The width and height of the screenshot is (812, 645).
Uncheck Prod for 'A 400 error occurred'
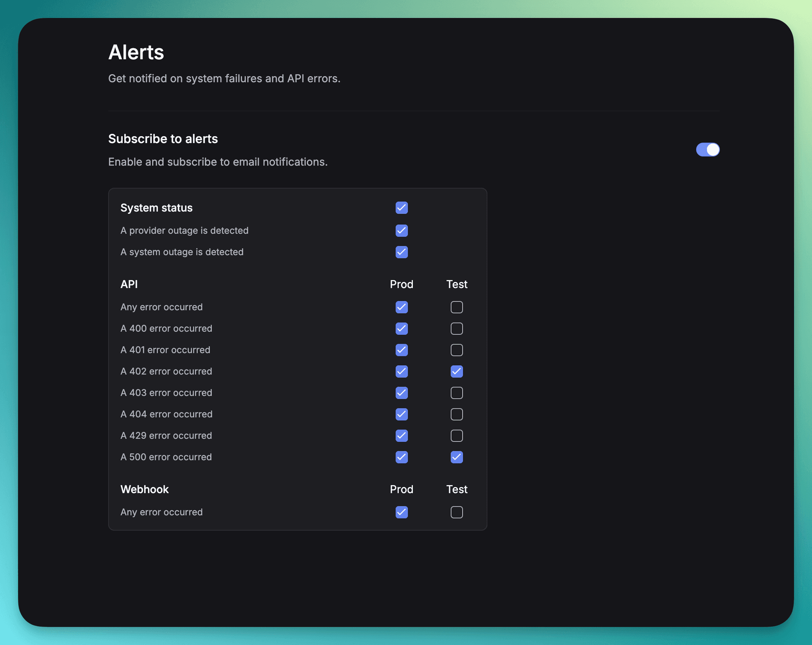(x=401, y=328)
